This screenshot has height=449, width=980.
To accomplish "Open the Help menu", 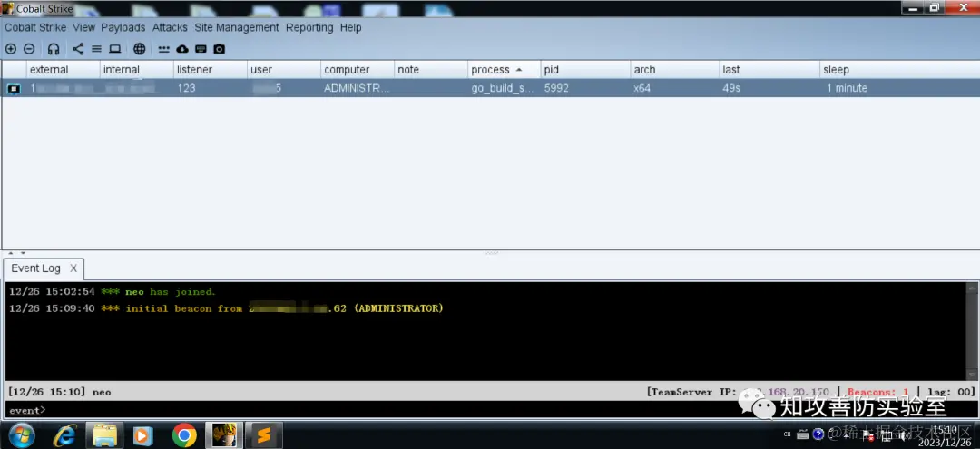I will (350, 27).
